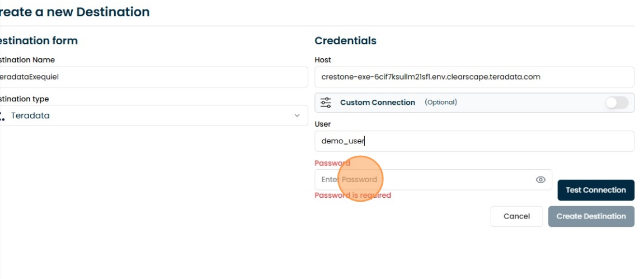Viewport: 644px width, 279px height.
Task: Click the "Password is required" error message
Action: pos(353,196)
